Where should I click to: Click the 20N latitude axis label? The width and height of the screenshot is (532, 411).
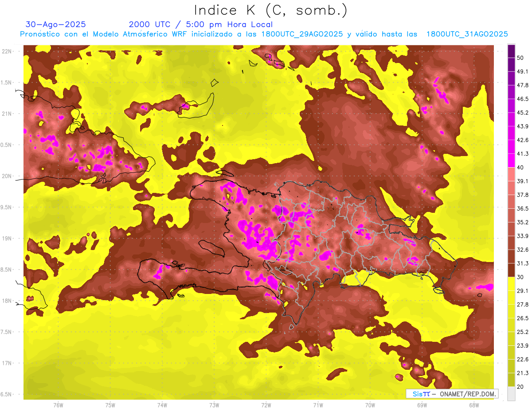point(7,176)
